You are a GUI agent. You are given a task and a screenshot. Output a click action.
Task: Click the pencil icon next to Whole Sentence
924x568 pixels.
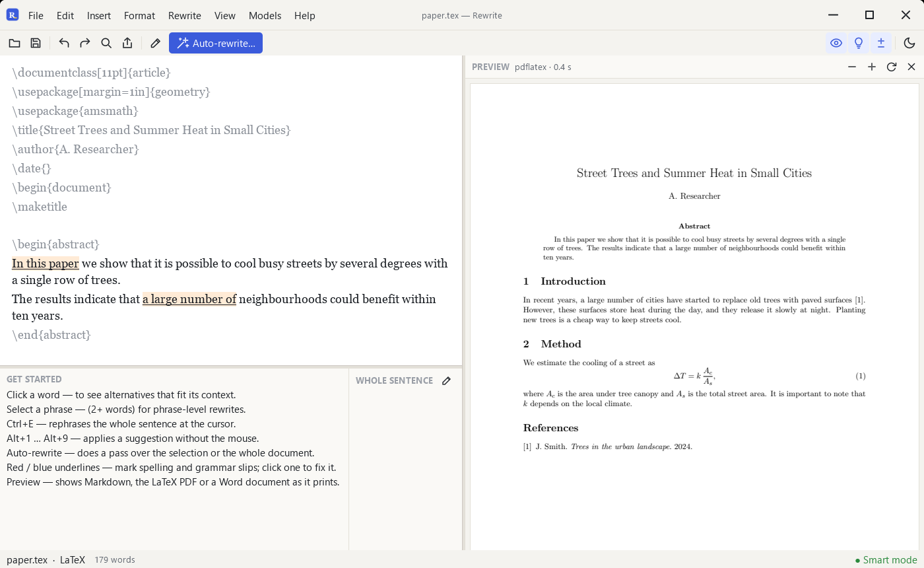(447, 380)
